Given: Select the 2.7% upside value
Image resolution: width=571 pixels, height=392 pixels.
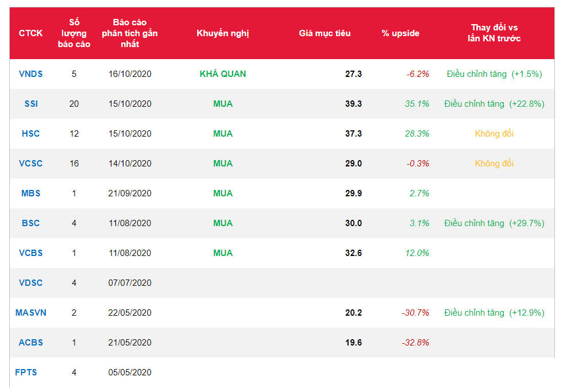Looking at the screenshot, I should point(419,193).
